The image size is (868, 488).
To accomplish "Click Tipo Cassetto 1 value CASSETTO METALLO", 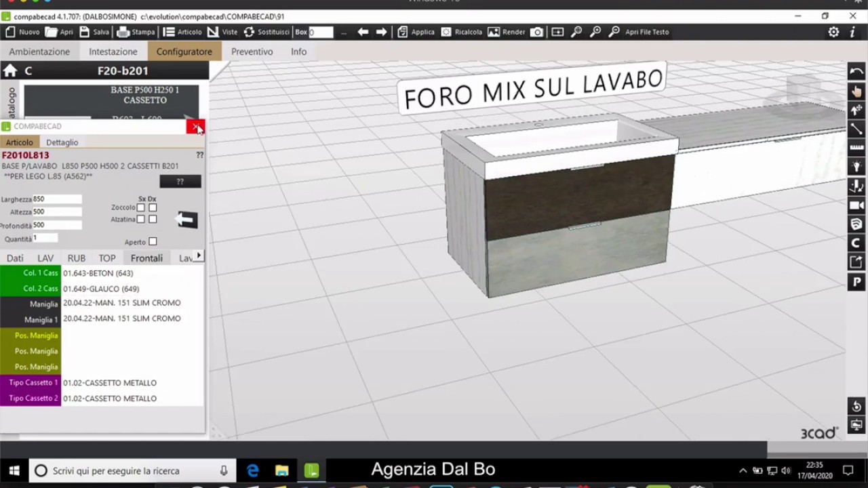I will [x=132, y=383].
